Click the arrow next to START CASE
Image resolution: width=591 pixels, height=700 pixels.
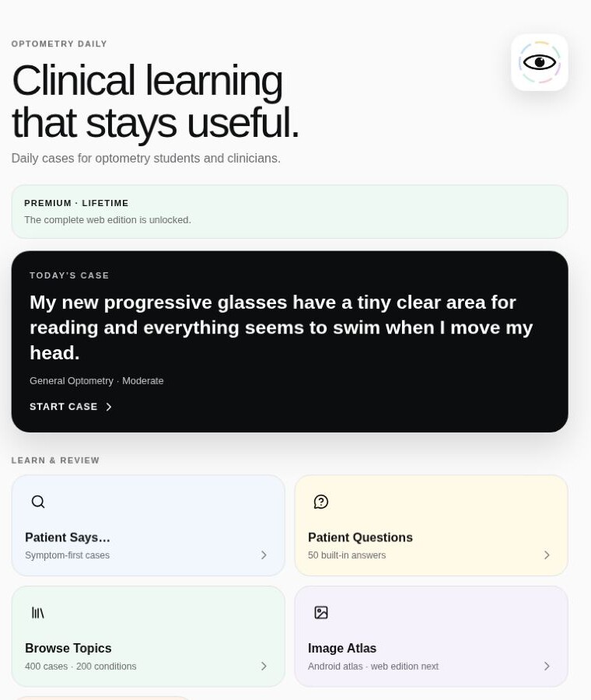108,407
